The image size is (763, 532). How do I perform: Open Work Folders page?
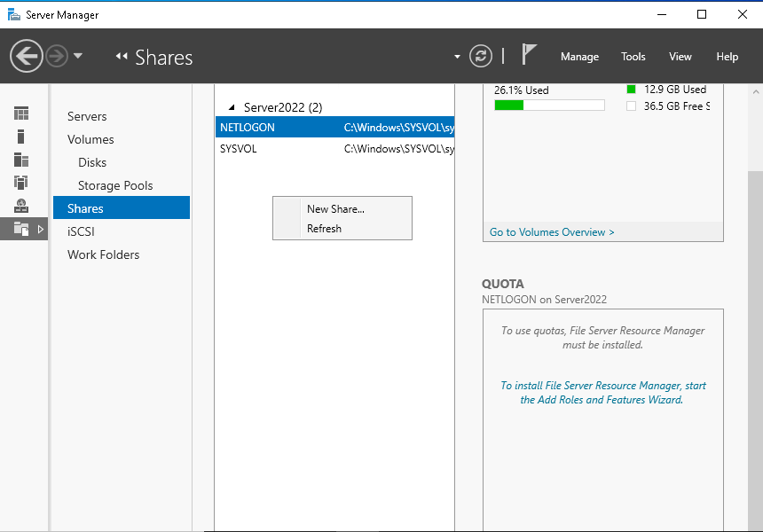pyautogui.click(x=103, y=254)
